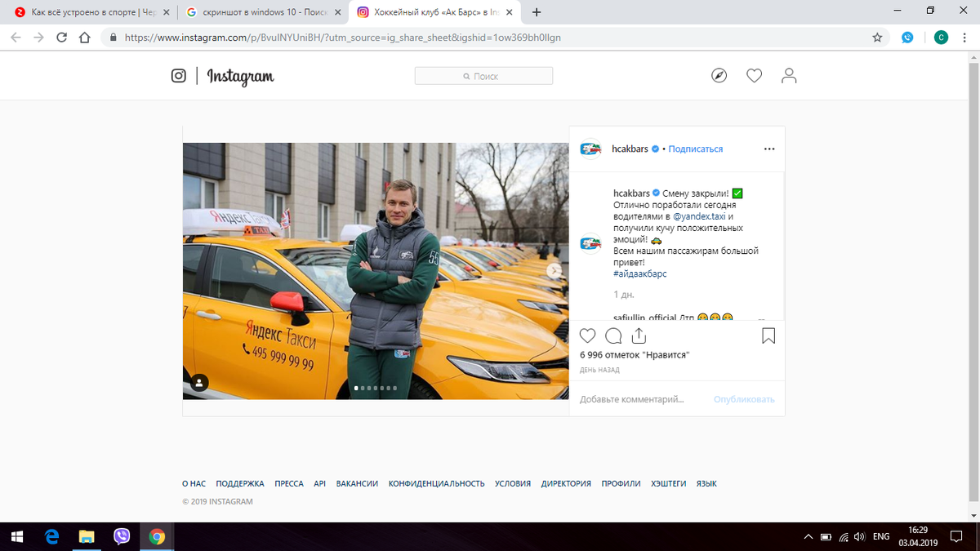The image size is (980, 551).
Task: Open the ВАКАНСИИ footer link
Action: tap(357, 483)
